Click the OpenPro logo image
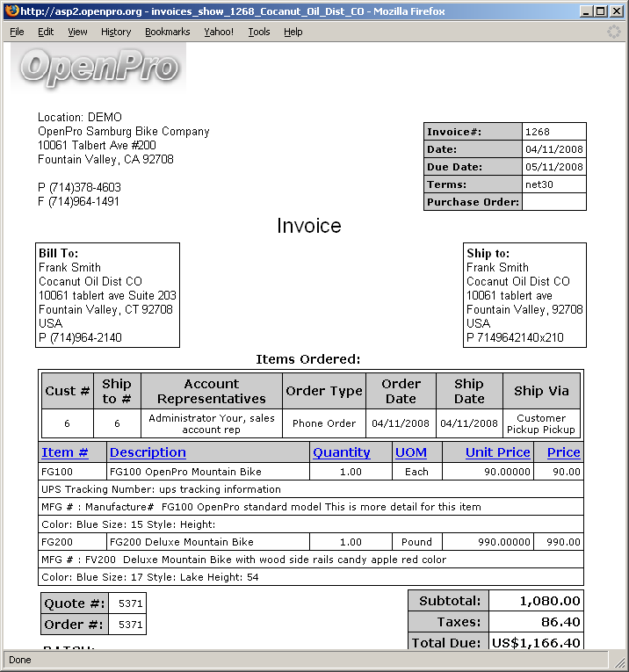Image resolution: width=629 pixels, height=672 pixels. click(98, 67)
